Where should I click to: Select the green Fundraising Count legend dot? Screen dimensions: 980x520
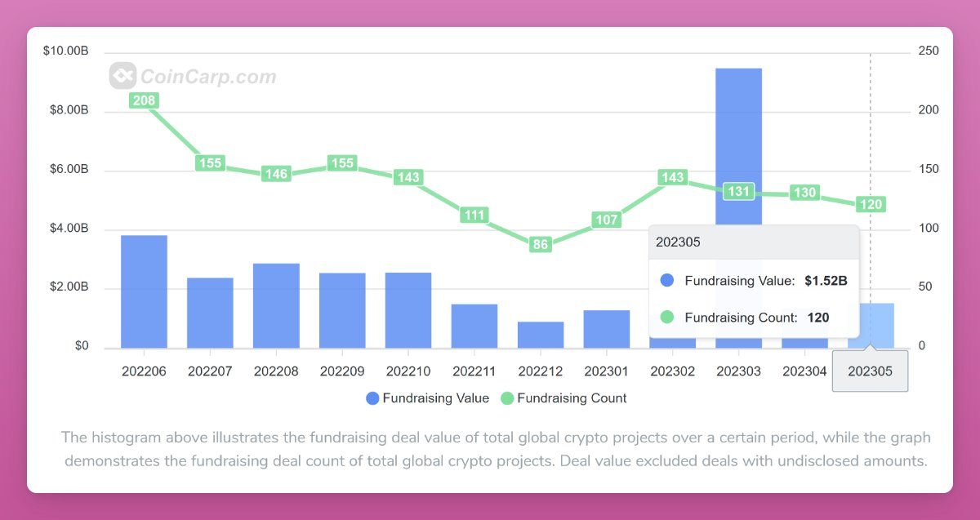click(x=509, y=398)
